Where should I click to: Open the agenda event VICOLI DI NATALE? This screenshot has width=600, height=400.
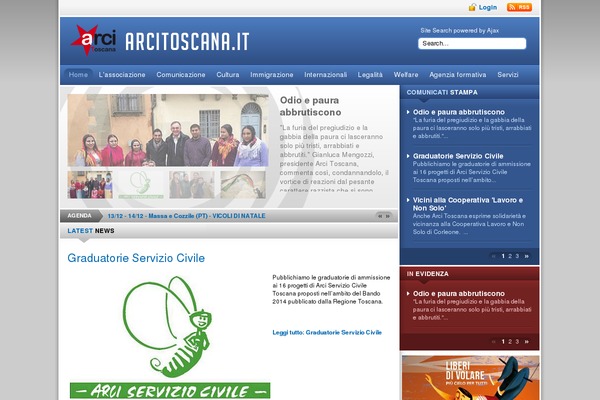click(186, 216)
